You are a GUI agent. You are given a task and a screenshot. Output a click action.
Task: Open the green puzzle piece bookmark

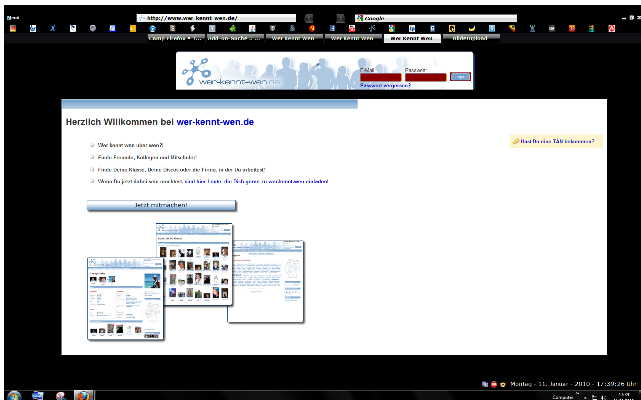tap(233, 28)
